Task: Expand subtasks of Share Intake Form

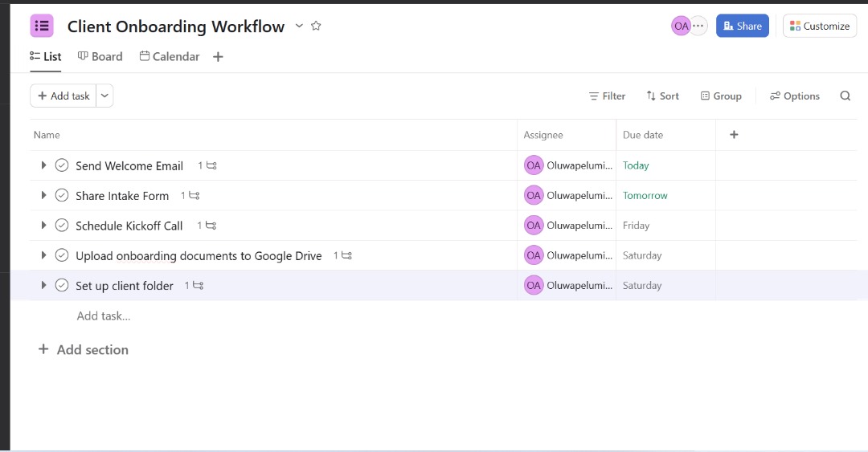Action: point(43,195)
